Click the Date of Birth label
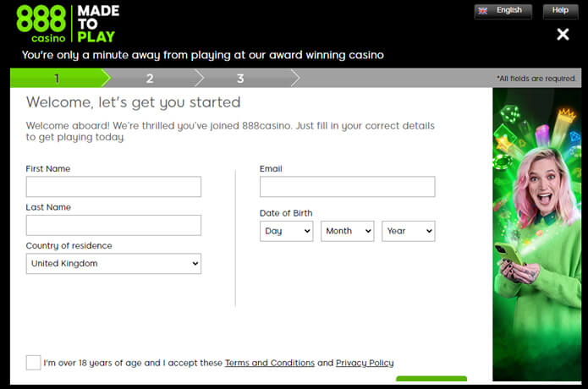 (286, 213)
